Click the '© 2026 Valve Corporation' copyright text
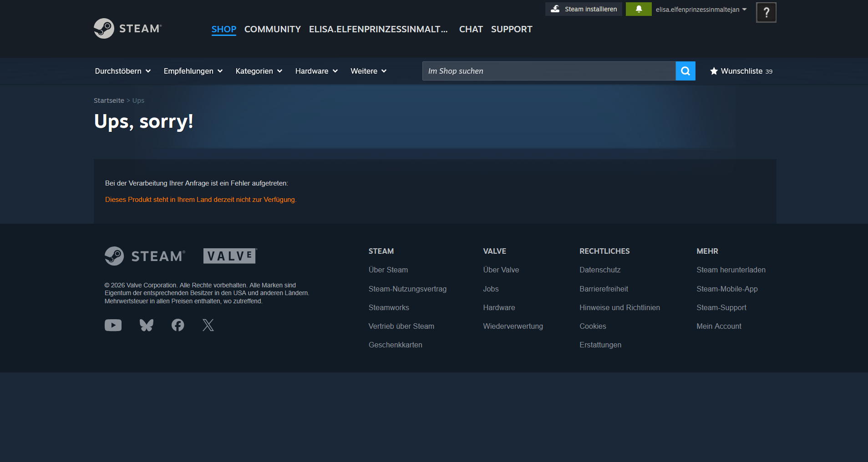Image resolution: width=868 pixels, height=462 pixels. tap(207, 293)
